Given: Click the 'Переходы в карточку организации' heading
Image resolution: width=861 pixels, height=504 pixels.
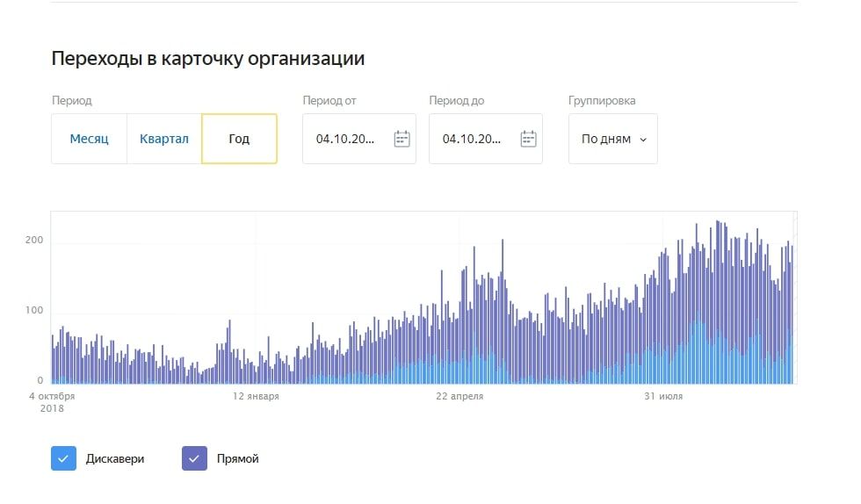Looking at the screenshot, I should pyautogui.click(x=207, y=59).
